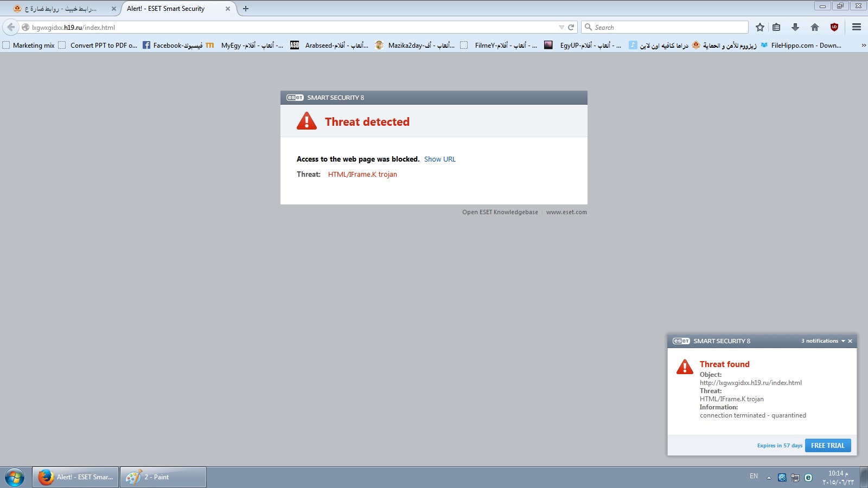Viewport: 868px width, 488px height.
Task: Click the ESET logo in block page header
Action: pyautogui.click(x=295, y=98)
